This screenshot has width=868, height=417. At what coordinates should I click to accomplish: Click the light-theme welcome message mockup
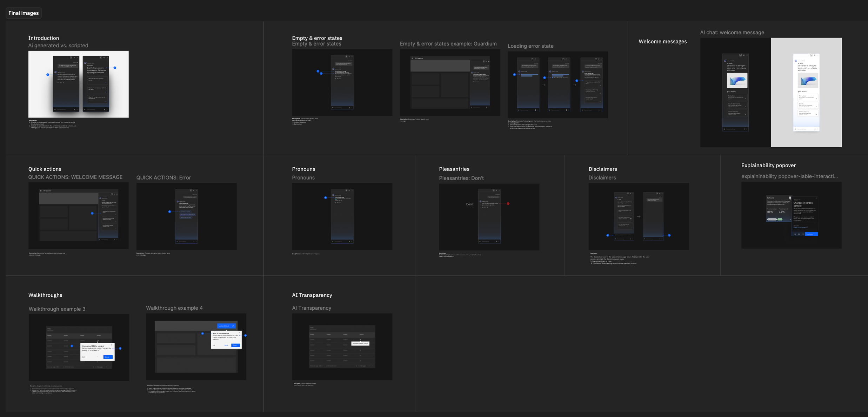806,92
